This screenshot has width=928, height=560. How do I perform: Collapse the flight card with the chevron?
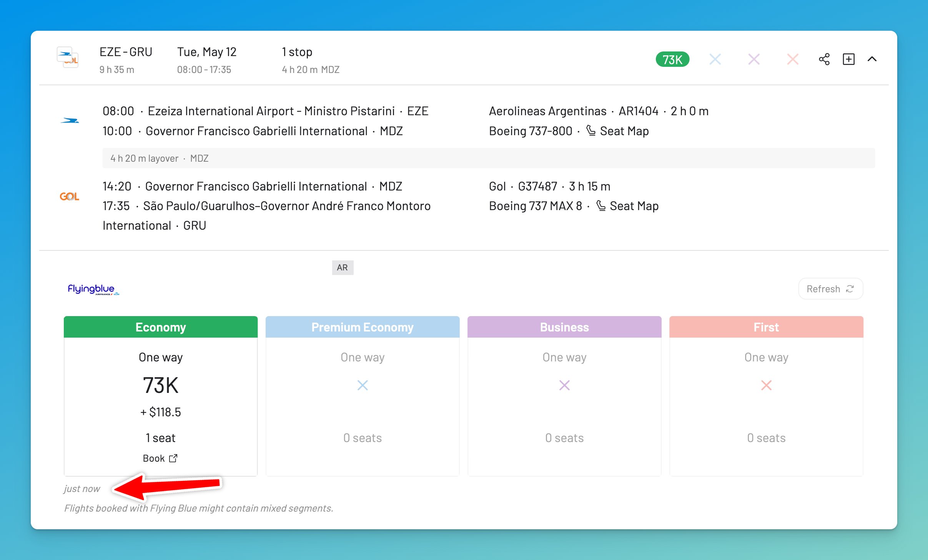[x=872, y=59]
